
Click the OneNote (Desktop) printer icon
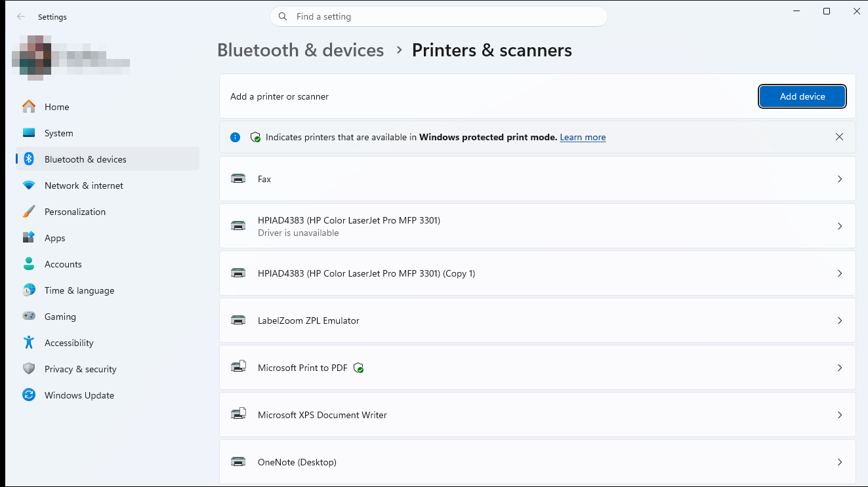239,462
